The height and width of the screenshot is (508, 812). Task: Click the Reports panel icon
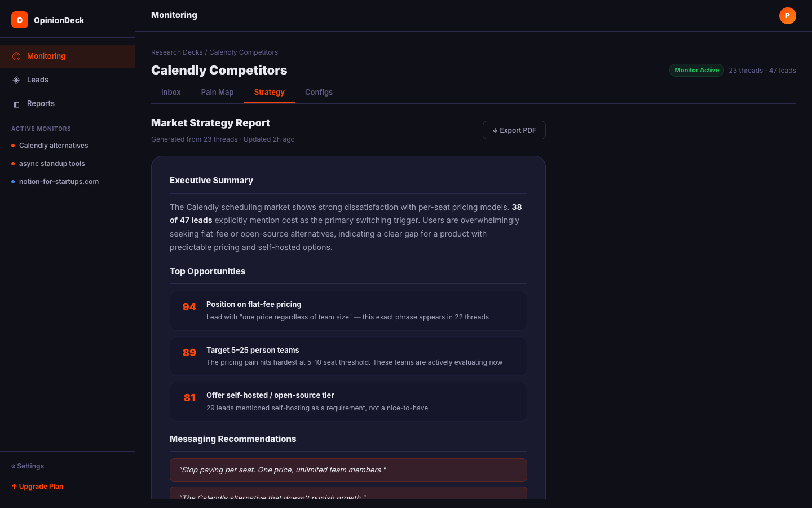tap(16, 103)
